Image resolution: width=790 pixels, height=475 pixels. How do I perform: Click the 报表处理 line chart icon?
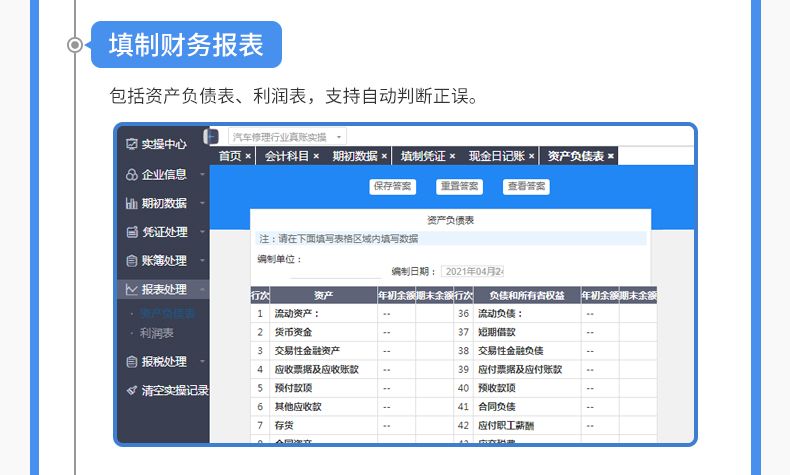click(131, 289)
